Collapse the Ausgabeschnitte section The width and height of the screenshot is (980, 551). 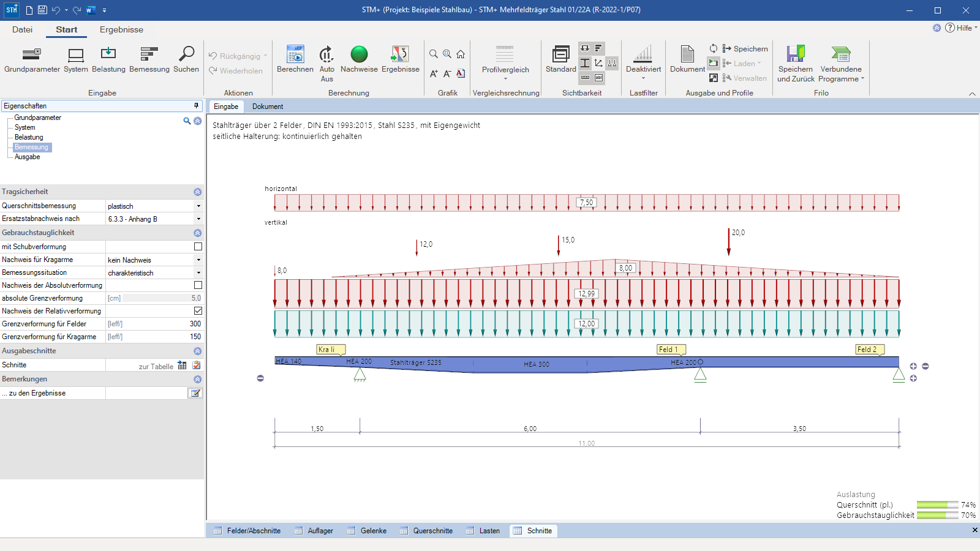pos(197,351)
